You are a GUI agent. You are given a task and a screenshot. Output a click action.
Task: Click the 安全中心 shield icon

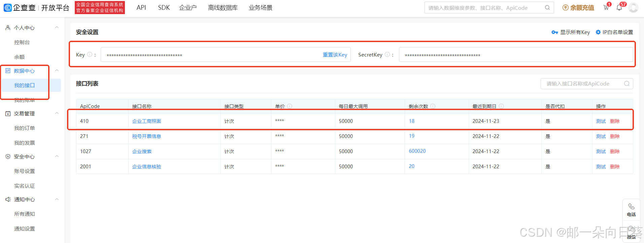8,157
